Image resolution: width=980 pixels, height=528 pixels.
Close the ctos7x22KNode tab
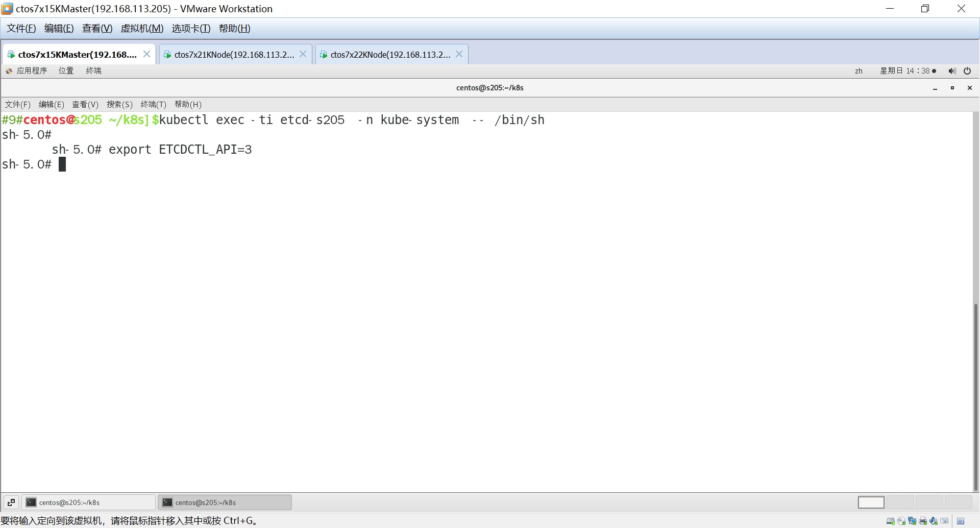459,54
